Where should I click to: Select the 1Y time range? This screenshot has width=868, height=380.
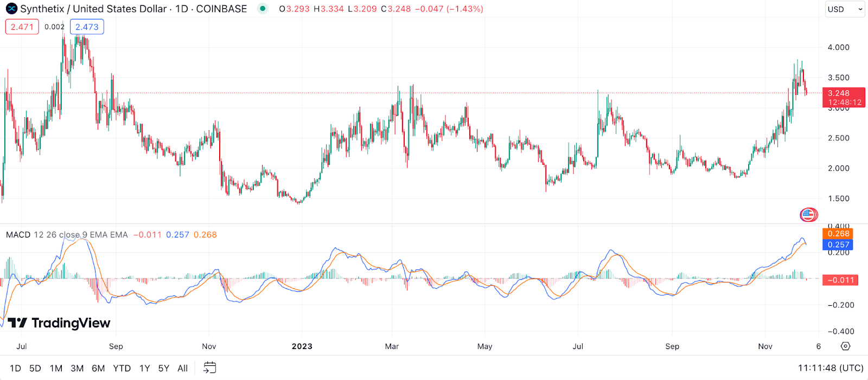click(x=144, y=368)
